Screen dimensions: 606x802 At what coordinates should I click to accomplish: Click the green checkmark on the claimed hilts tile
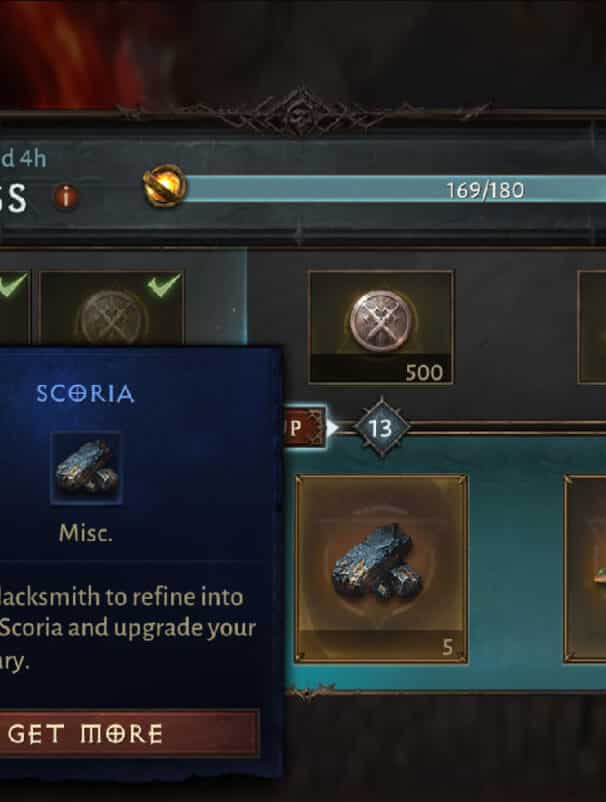click(x=164, y=285)
